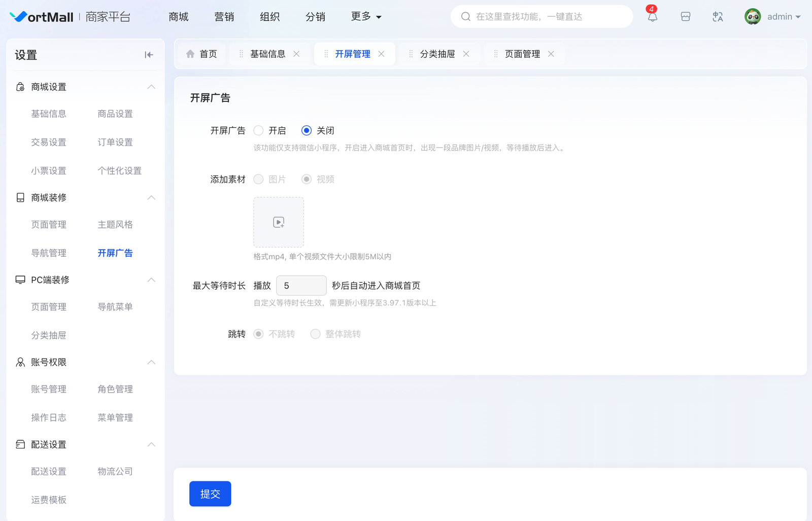Open the language translation icon
Image resolution: width=812 pixels, height=521 pixels.
click(718, 17)
